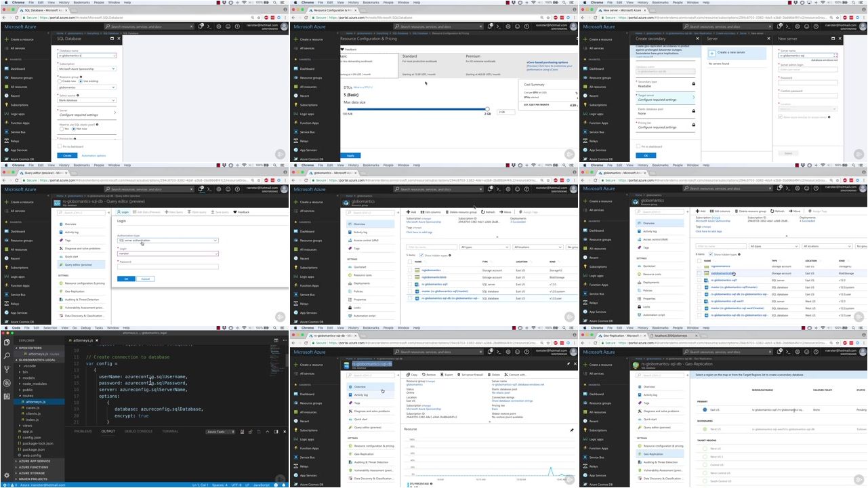
Task: Collapse the routes folder in VS Code explorer
Action: pyautogui.click(x=28, y=396)
